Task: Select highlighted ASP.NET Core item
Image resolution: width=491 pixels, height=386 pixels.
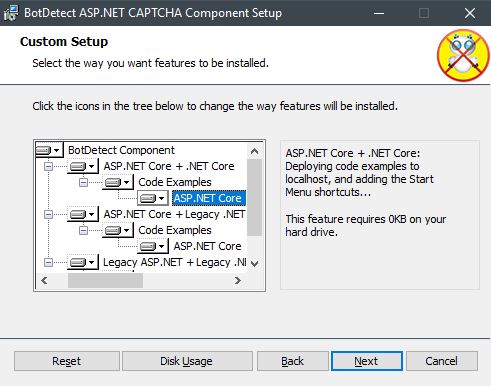Action: coord(209,198)
